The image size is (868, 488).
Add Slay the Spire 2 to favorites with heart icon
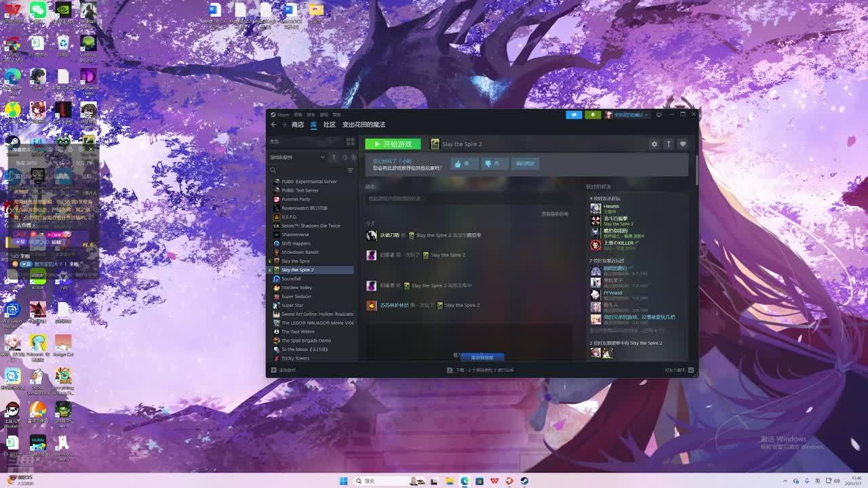[683, 144]
